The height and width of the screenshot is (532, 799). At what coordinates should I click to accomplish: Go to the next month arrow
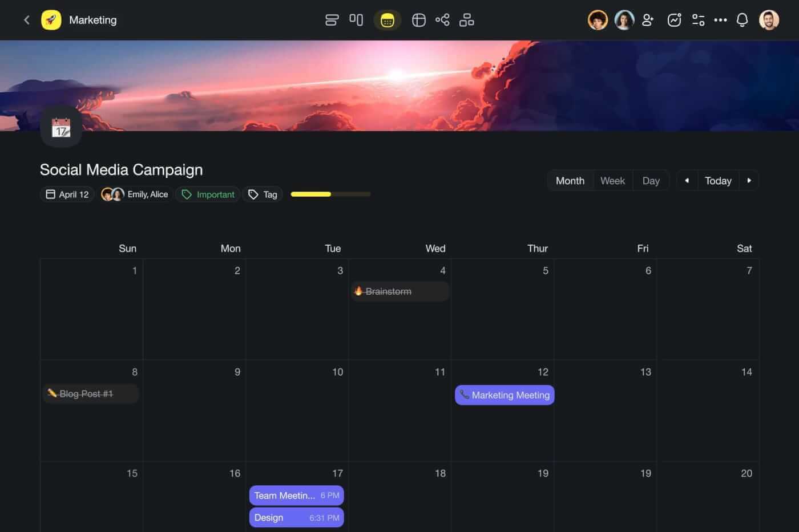pyautogui.click(x=749, y=181)
